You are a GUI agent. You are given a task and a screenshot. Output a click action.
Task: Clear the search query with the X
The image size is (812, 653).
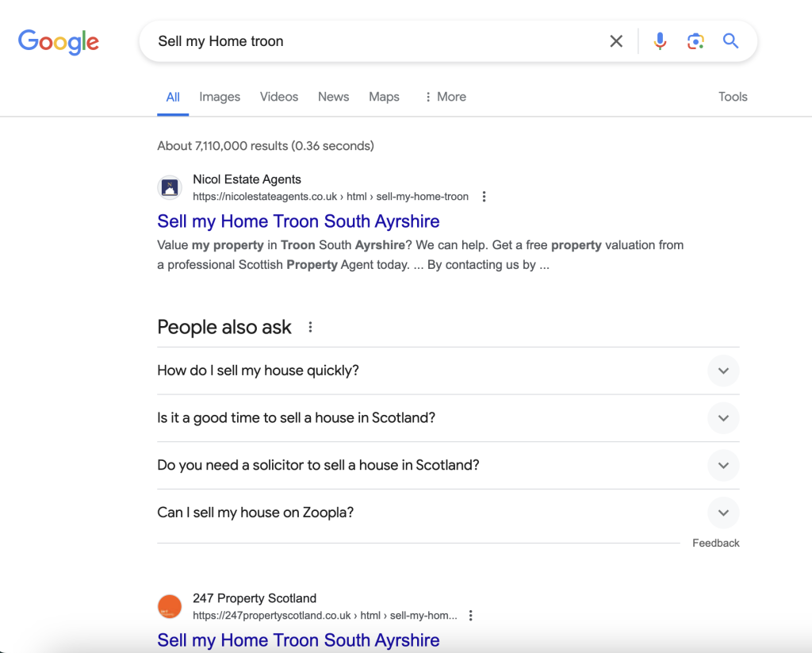tap(616, 40)
